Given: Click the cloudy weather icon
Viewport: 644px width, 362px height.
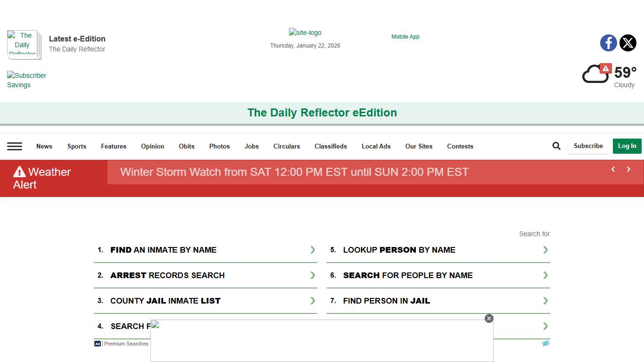Looking at the screenshot, I should (x=595, y=74).
